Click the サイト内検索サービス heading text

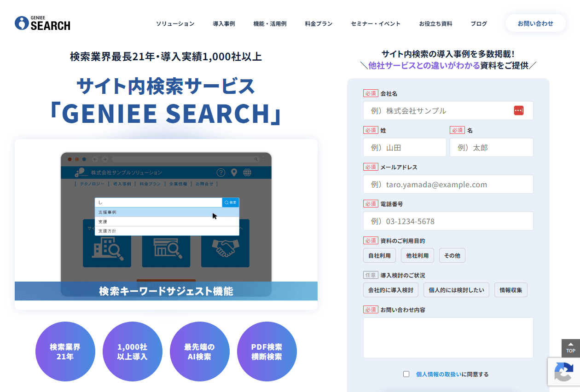coord(166,86)
